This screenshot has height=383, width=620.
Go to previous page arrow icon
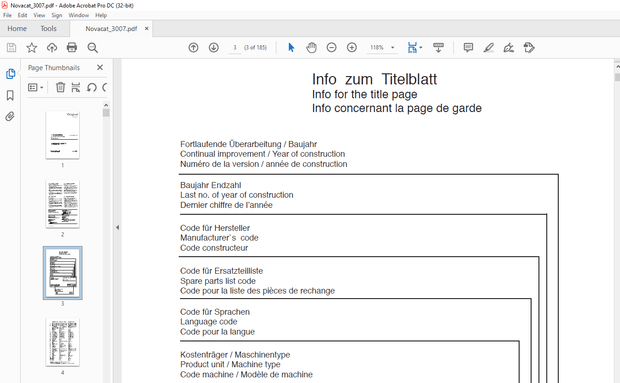193,48
